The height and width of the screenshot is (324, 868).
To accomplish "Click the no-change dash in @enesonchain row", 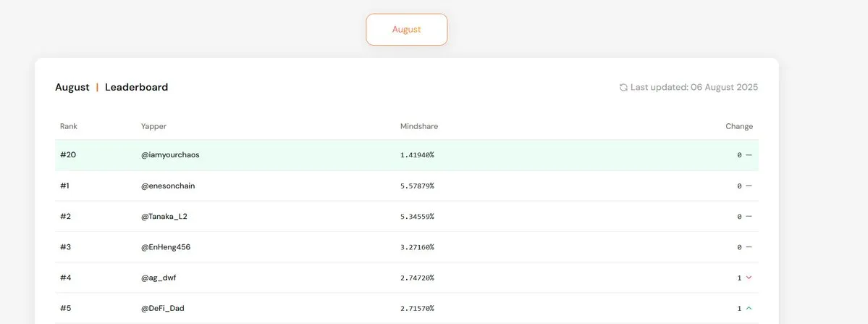I will (749, 186).
